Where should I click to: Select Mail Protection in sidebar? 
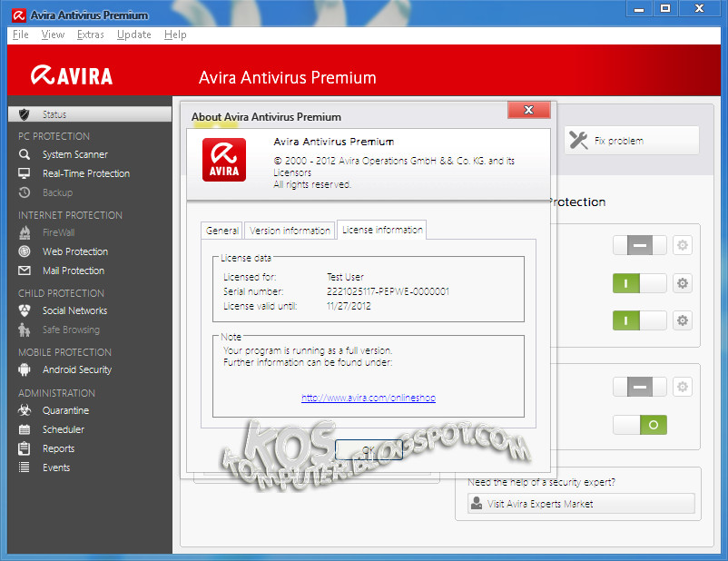[74, 271]
